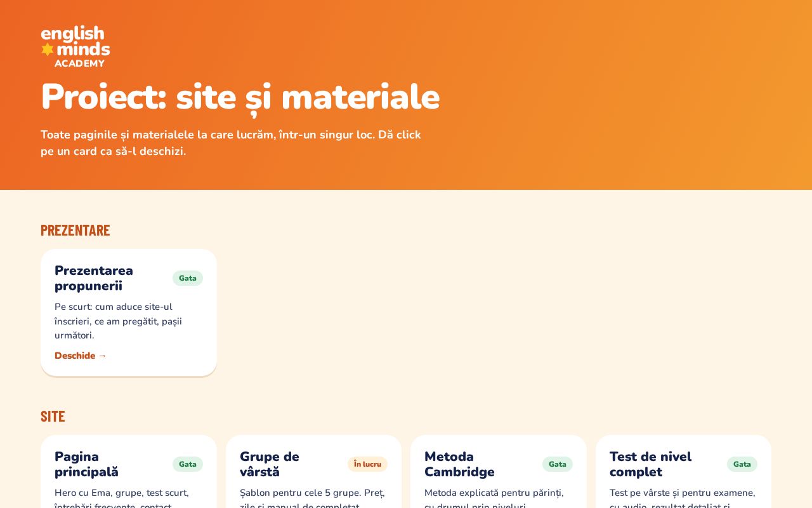The height and width of the screenshot is (508, 812).
Task: Click the English Minds Academy logo
Action: pyautogui.click(x=75, y=46)
